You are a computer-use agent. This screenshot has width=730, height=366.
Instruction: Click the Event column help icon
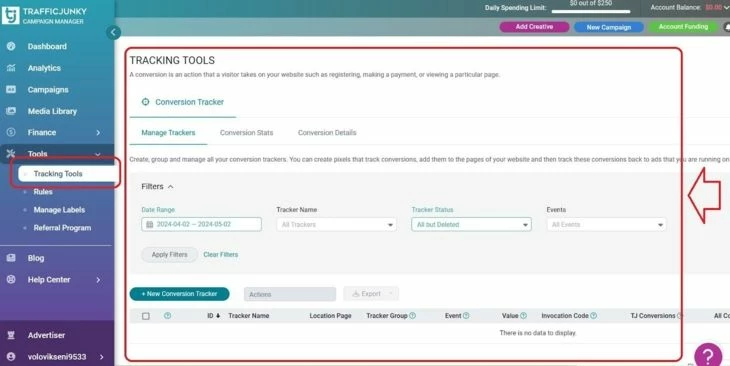point(466,316)
